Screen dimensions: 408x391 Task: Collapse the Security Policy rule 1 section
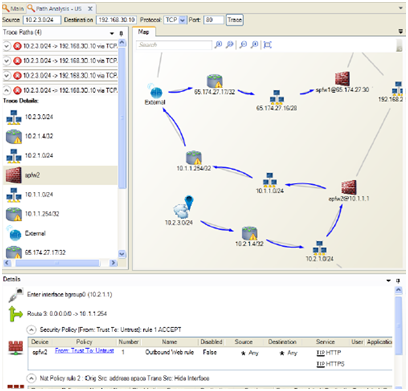31,330
